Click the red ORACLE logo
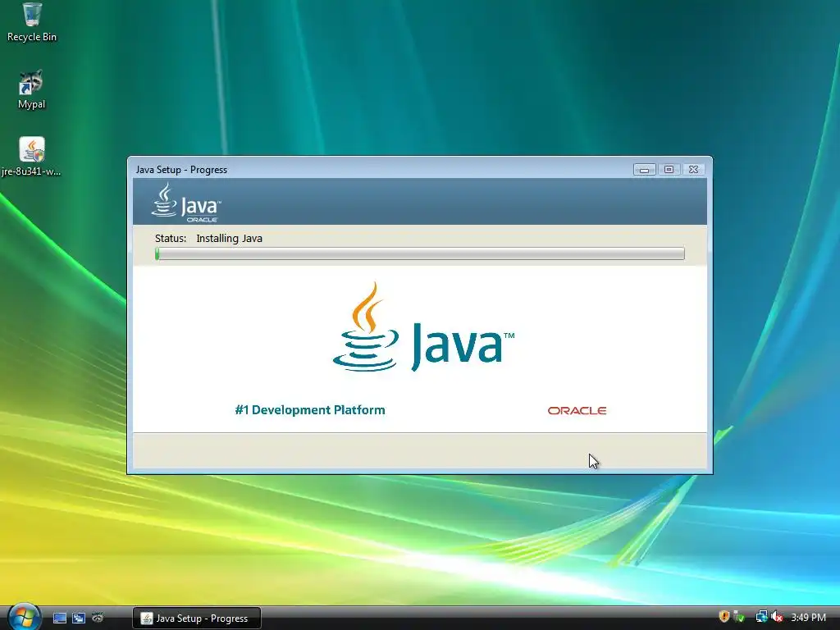The height and width of the screenshot is (630, 840). click(577, 411)
